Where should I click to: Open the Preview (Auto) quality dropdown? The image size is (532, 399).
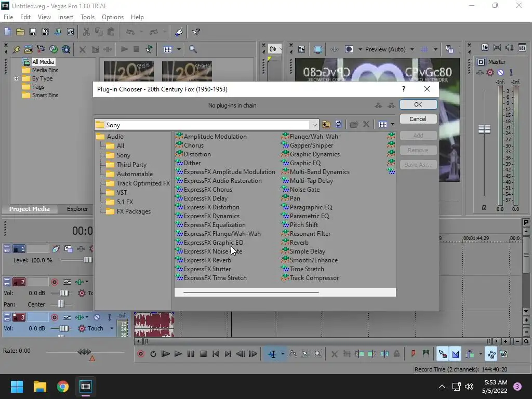(x=412, y=49)
